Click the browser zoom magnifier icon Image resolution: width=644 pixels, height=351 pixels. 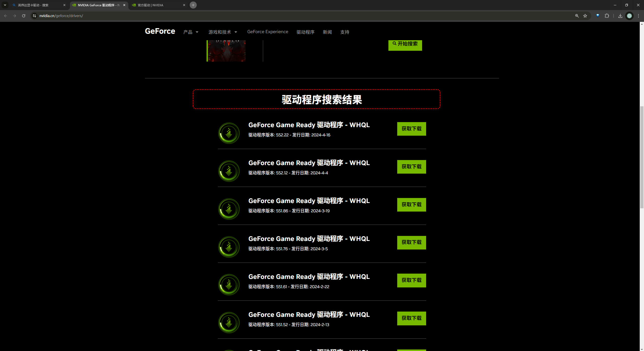tap(577, 16)
